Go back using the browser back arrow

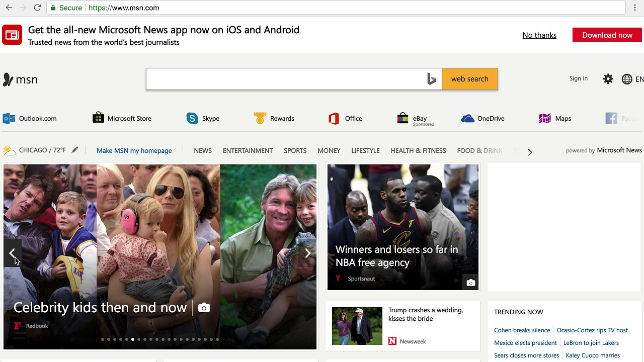9,8
